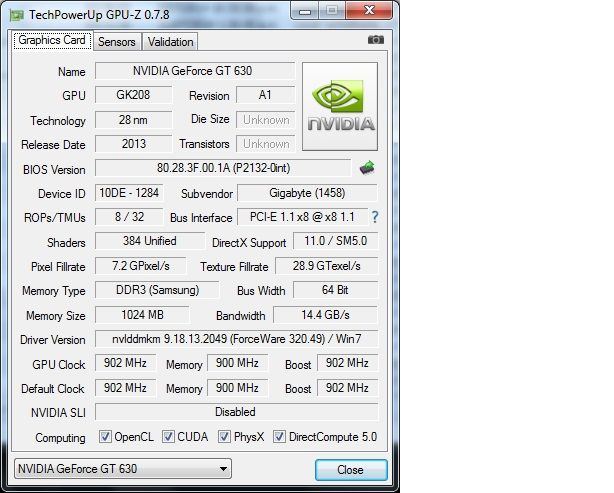This screenshot has width=614, height=493.
Task: Click the Transistors Unknown field
Action: point(265,144)
